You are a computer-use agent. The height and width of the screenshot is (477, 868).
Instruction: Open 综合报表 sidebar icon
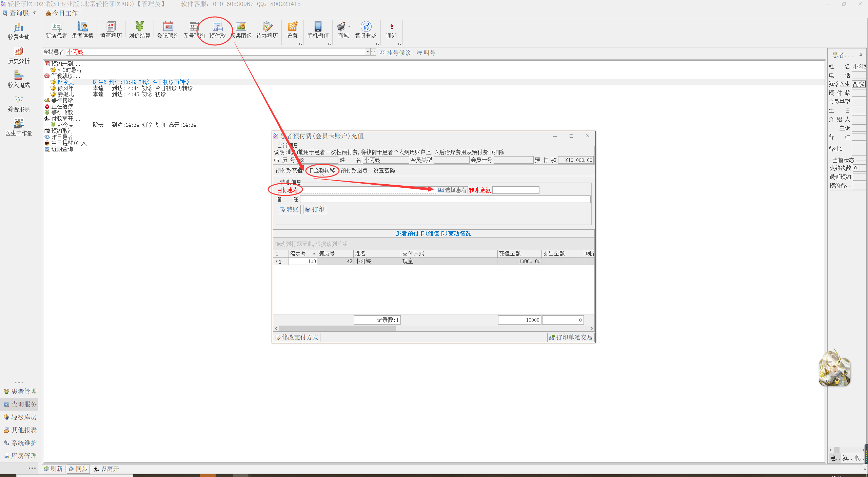pos(19,104)
